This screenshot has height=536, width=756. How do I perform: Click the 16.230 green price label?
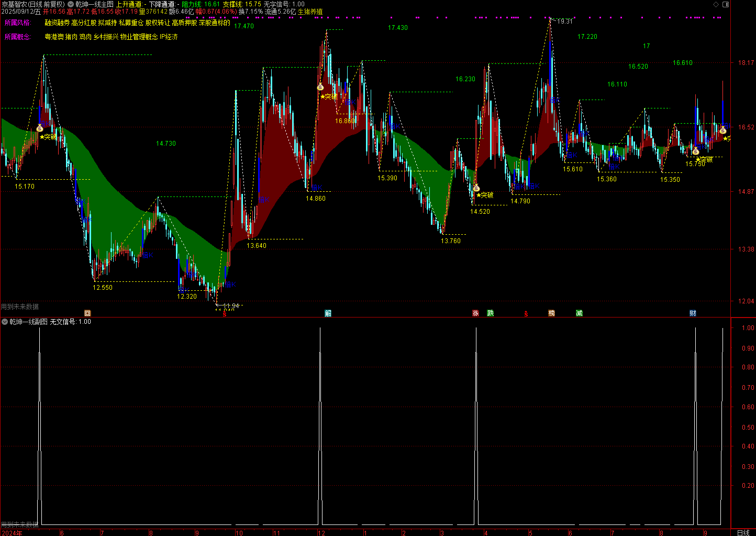click(465, 79)
